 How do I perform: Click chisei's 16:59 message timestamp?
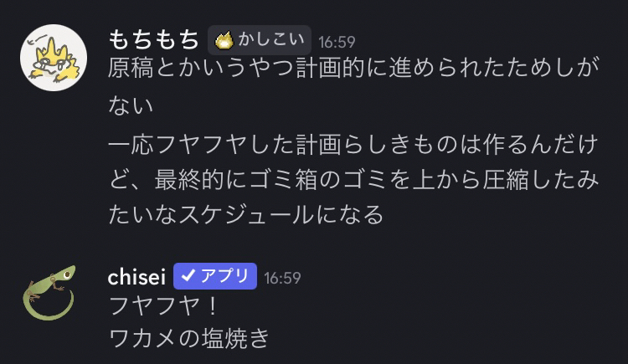click(282, 278)
